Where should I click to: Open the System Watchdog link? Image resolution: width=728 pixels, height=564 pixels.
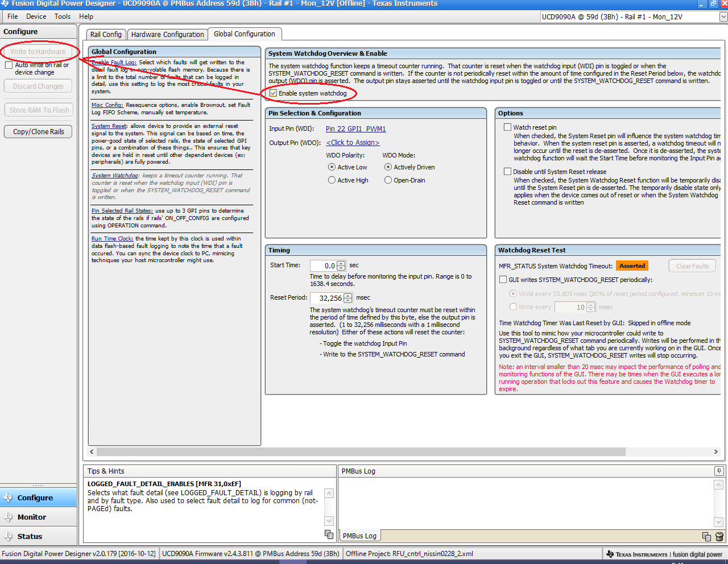click(x=115, y=176)
